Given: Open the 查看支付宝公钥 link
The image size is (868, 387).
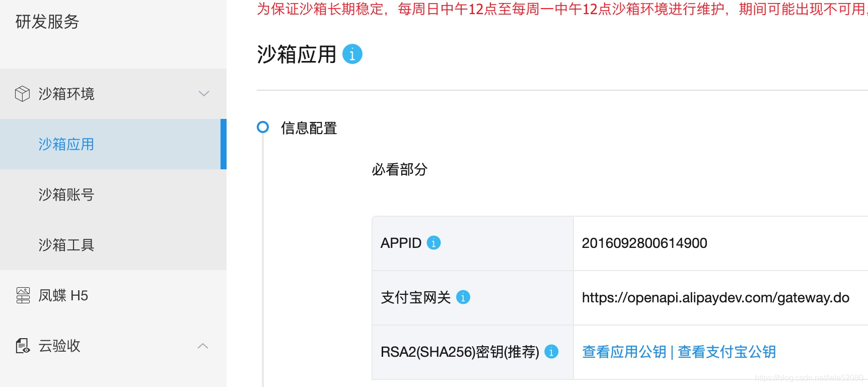Looking at the screenshot, I should pos(727,352).
